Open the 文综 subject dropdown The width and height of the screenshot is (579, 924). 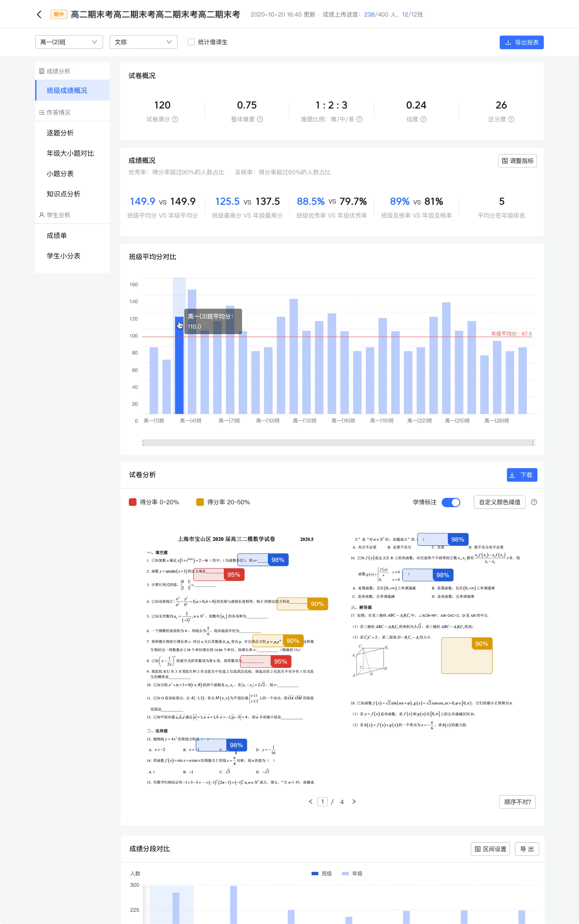(x=144, y=42)
